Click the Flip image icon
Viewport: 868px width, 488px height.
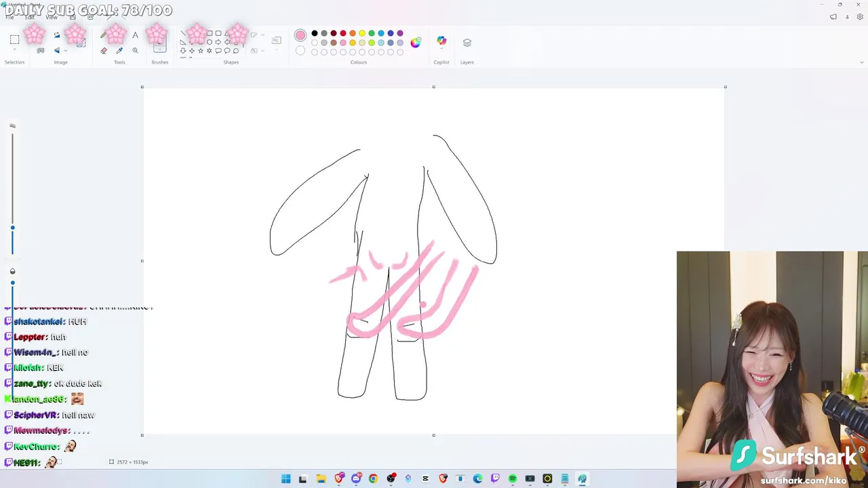[x=57, y=50]
